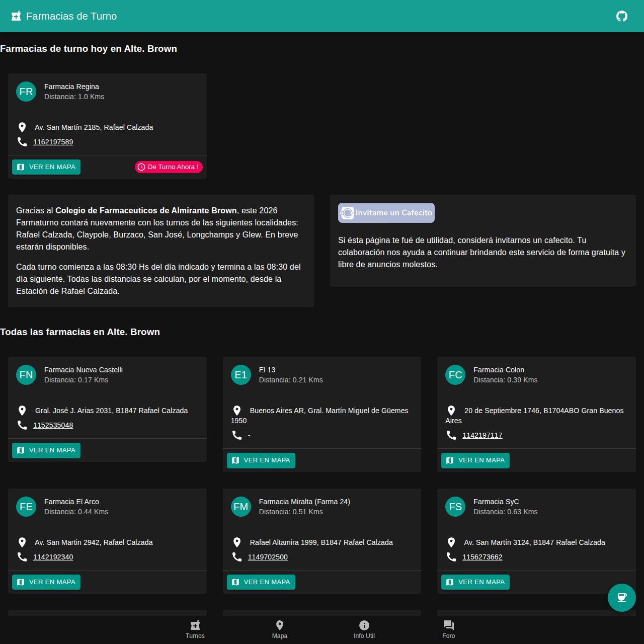Click the location pin for El 13
Viewport: 644px width, 644px height.
237,411
